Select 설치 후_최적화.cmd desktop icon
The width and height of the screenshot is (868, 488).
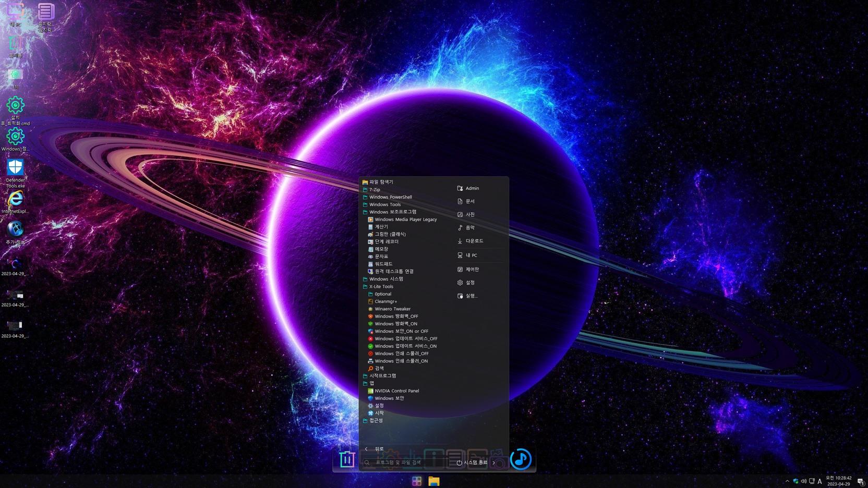15,111
